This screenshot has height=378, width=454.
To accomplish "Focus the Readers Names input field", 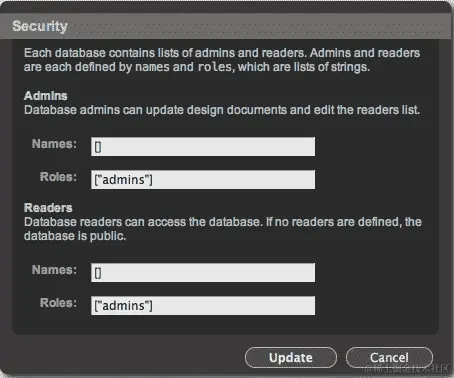I will [x=203, y=272].
